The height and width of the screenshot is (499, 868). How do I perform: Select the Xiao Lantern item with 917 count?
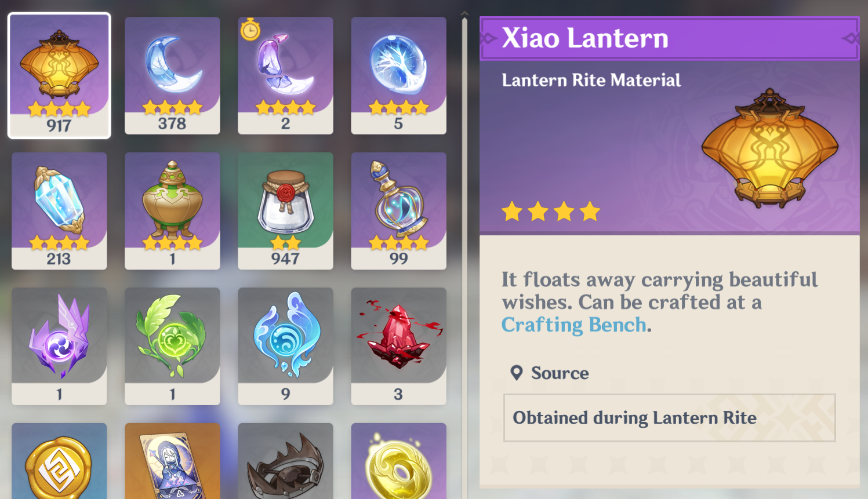[x=59, y=76]
